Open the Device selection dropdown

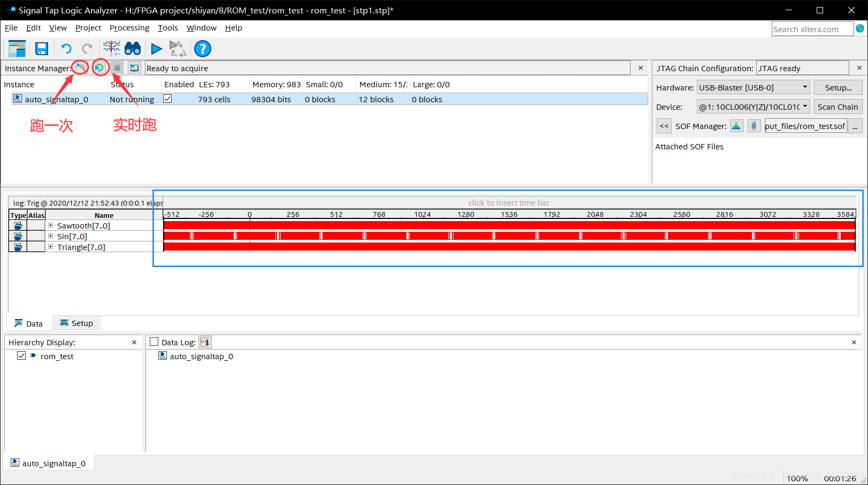point(754,107)
